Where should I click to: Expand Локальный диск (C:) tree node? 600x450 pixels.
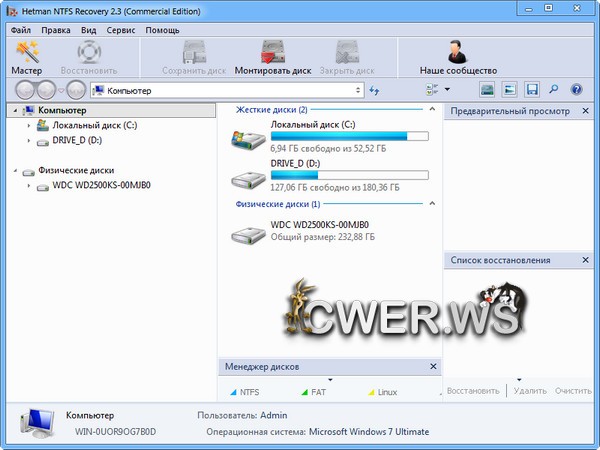pos(29,126)
